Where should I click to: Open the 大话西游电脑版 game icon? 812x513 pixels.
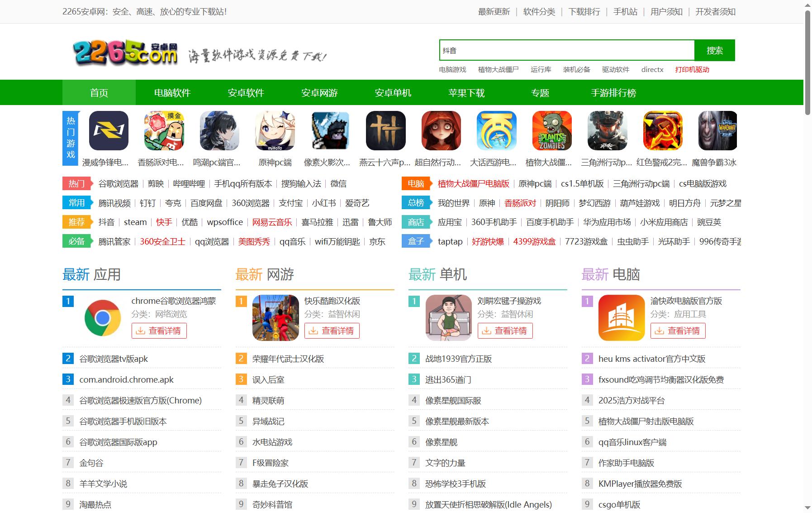tap(497, 130)
